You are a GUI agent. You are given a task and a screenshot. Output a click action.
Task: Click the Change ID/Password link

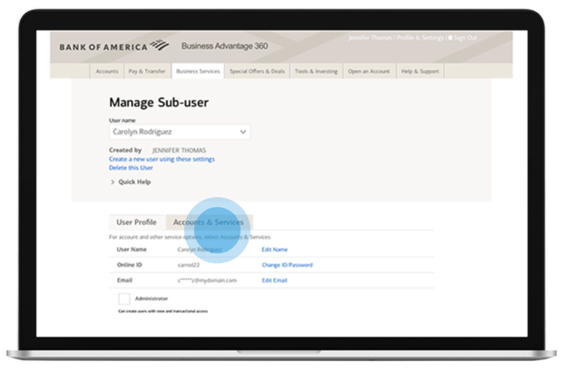click(287, 265)
